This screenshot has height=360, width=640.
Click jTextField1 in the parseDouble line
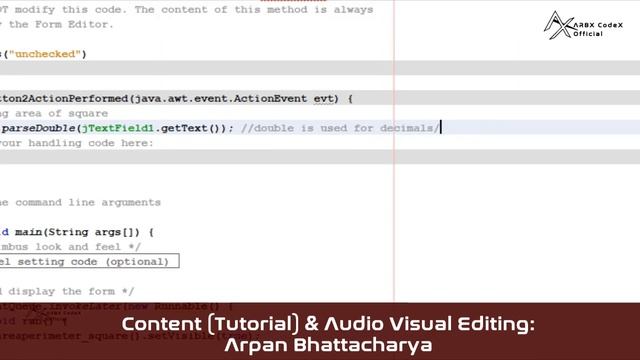(x=118, y=128)
